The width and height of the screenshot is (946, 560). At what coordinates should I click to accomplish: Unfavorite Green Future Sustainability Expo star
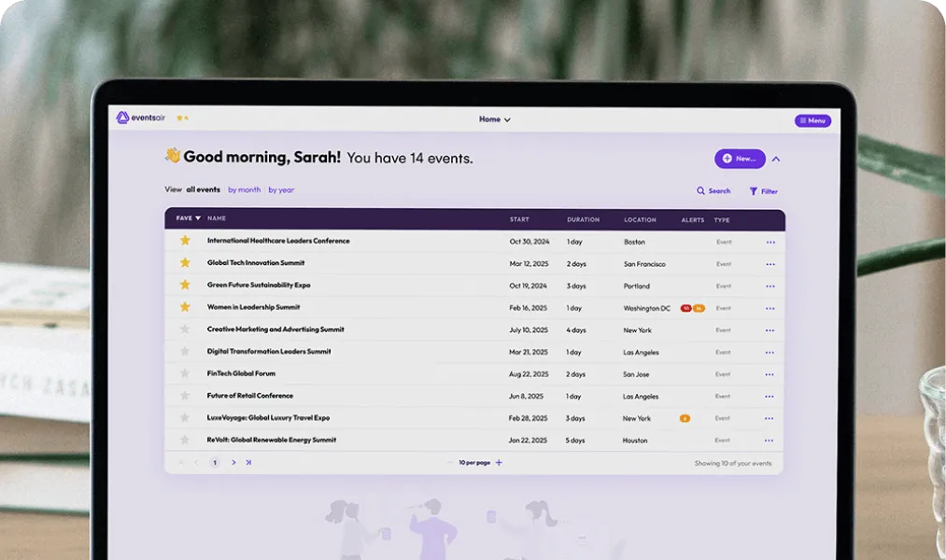coord(185,285)
